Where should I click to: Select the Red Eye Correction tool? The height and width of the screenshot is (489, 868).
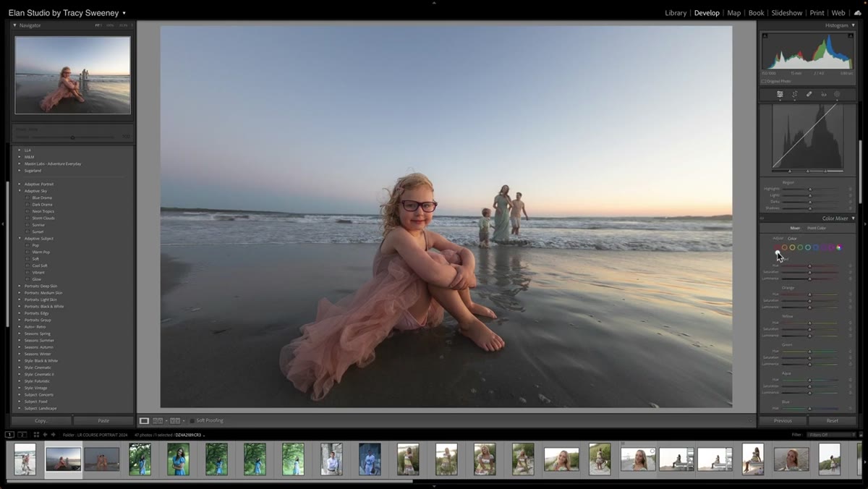823,94
